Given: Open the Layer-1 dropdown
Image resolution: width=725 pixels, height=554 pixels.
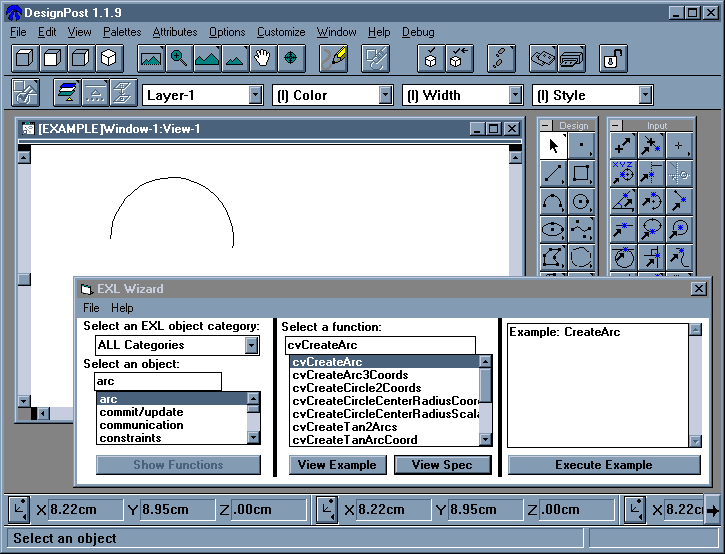Looking at the screenshot, I should click(x=254, y=95).
